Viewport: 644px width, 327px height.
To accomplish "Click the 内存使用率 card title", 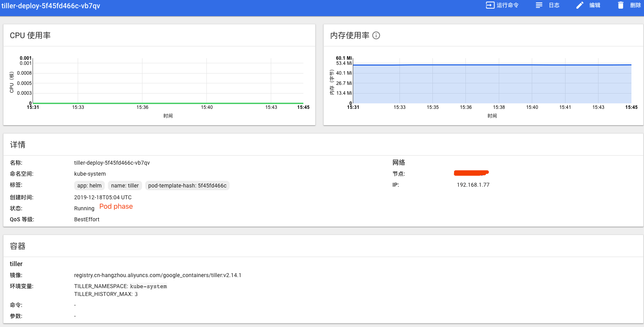I will point(350,35).
